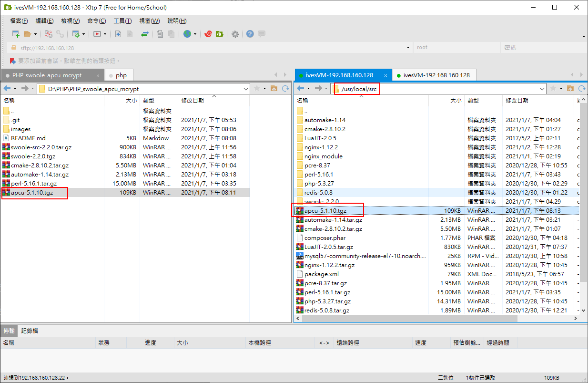Open dropdown next to globe icon
Image resolution: width=588 pixels, height=383 pixels.
click(195, 34)
